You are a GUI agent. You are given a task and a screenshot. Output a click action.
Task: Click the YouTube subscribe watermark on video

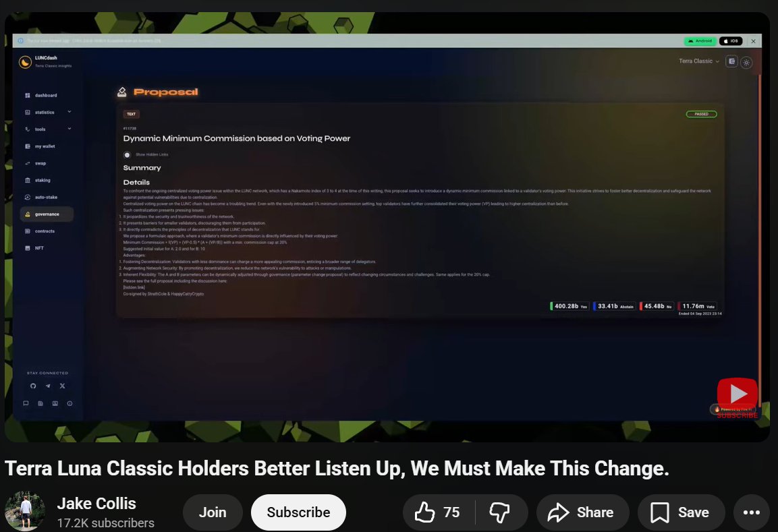(x=738, y=398)
